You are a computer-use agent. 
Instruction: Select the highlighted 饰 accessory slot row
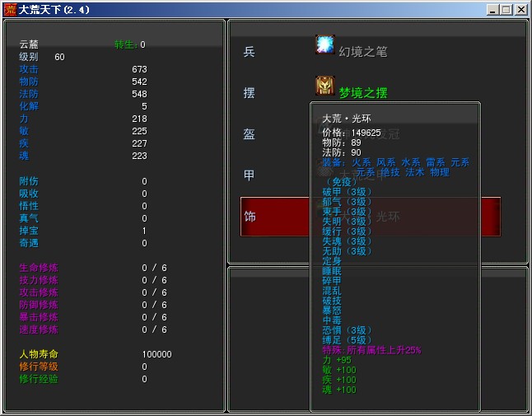(370, 217)
